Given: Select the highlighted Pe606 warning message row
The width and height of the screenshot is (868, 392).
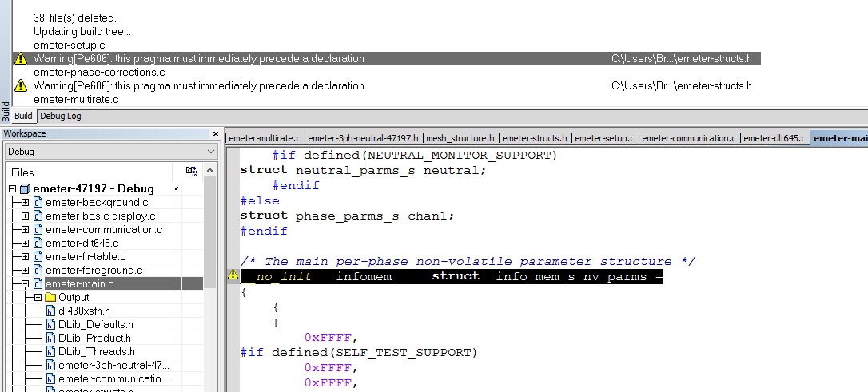Looking at the screenshot, I should [x=386, y=58].
